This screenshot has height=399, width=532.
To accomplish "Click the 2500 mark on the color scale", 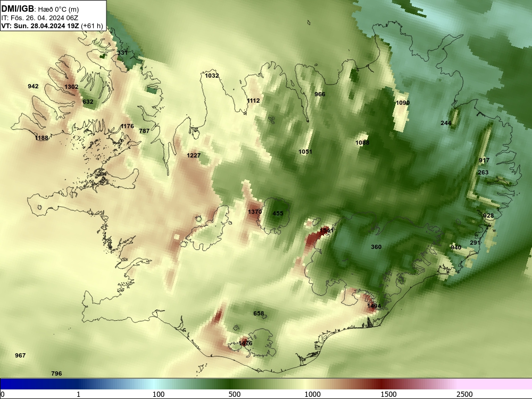I will (464, 394).
